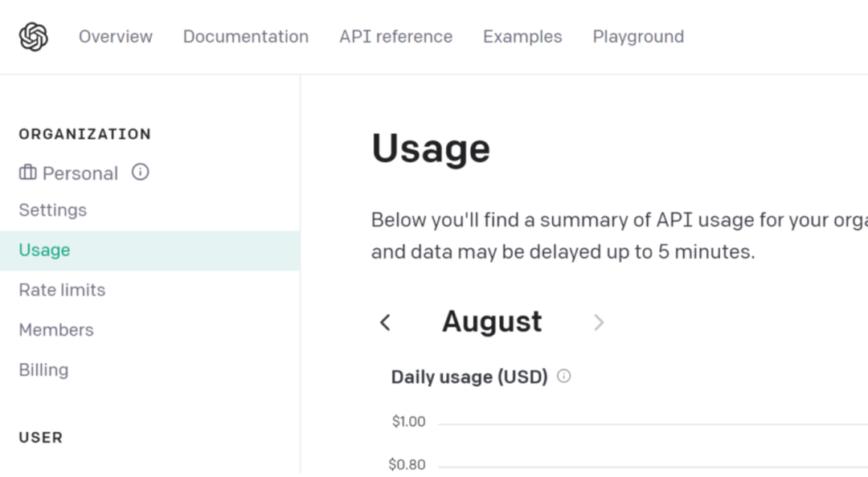Select the highlighted Usage sidebar item
The image size is (868, 477).
point(45,251)
